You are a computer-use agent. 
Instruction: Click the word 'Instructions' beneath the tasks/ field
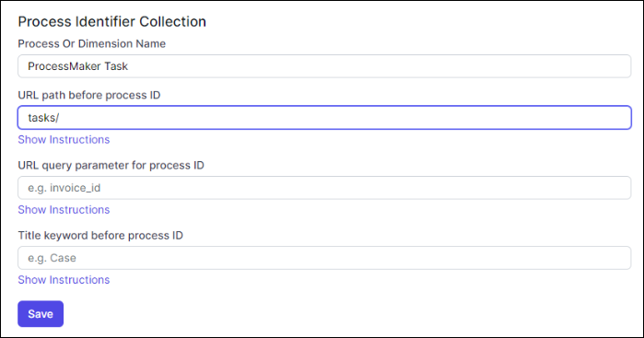(79, 140)
